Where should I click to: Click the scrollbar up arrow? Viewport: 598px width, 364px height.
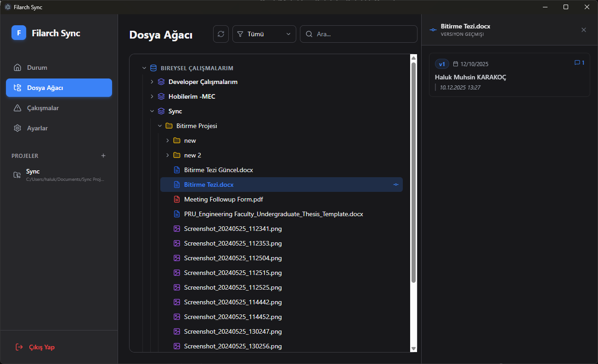coord(413,58)
